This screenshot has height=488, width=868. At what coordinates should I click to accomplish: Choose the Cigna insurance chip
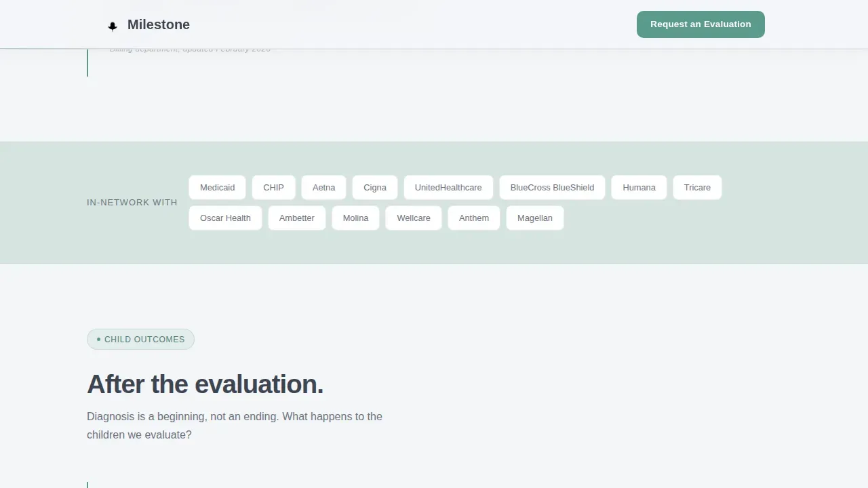point(374,188)
